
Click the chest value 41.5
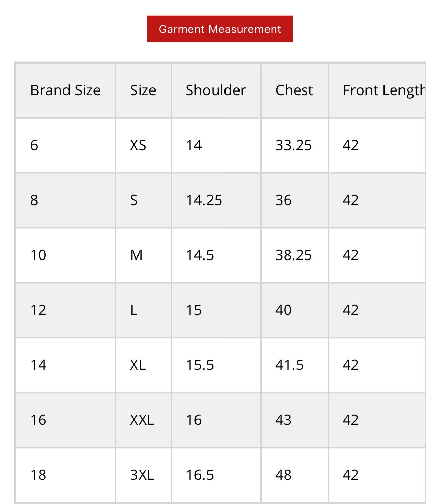[x=289, y=365]
